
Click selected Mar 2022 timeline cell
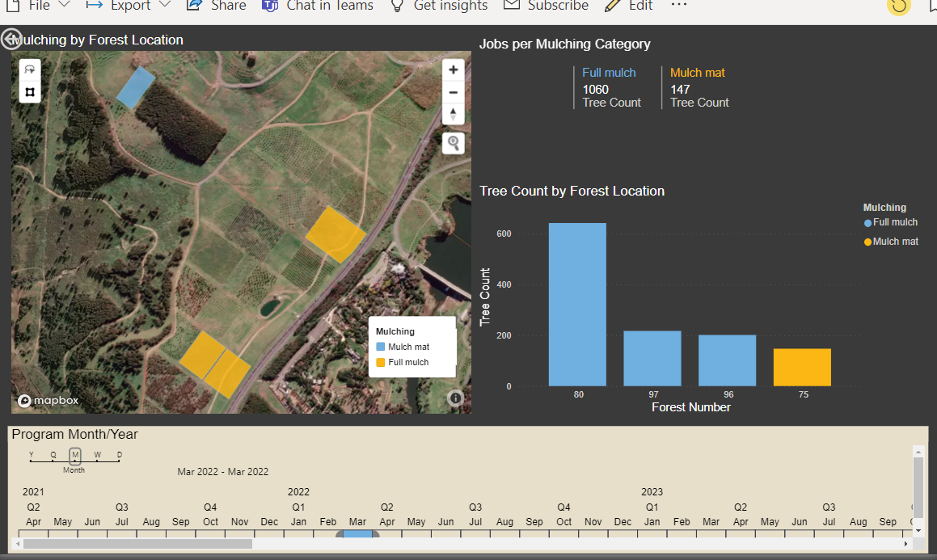coord(357,533)
